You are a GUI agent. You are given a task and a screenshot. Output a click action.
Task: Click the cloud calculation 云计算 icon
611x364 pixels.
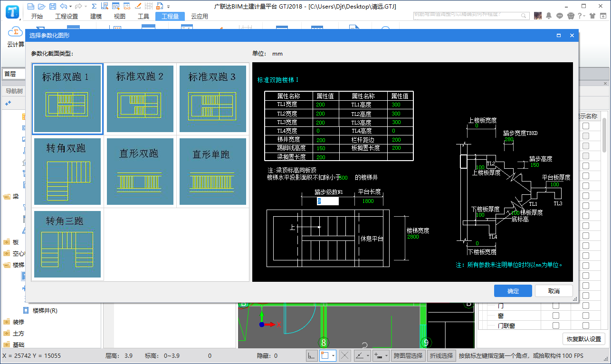tap(16, 36)
